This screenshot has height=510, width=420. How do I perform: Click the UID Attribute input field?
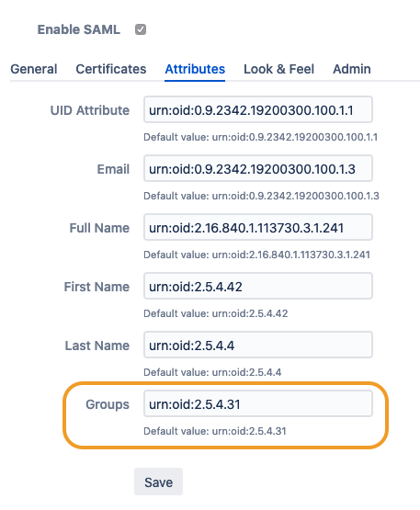[258, 109]
